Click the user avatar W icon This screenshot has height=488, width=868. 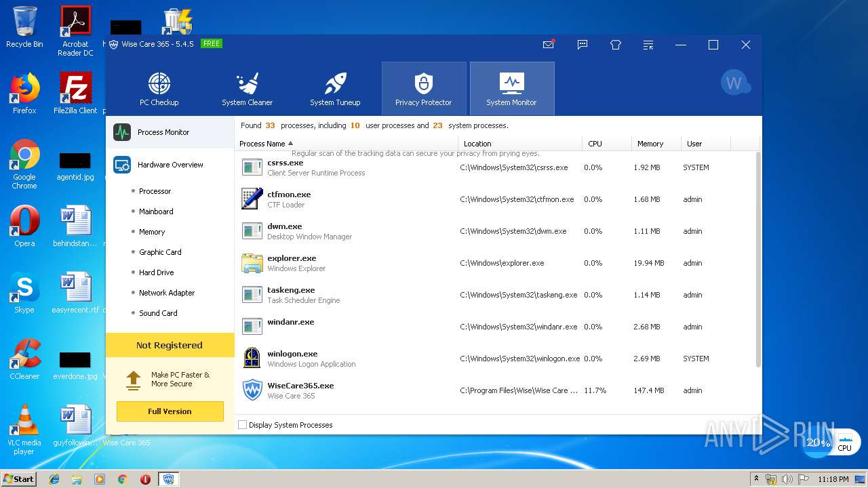(x=735, y=83)
